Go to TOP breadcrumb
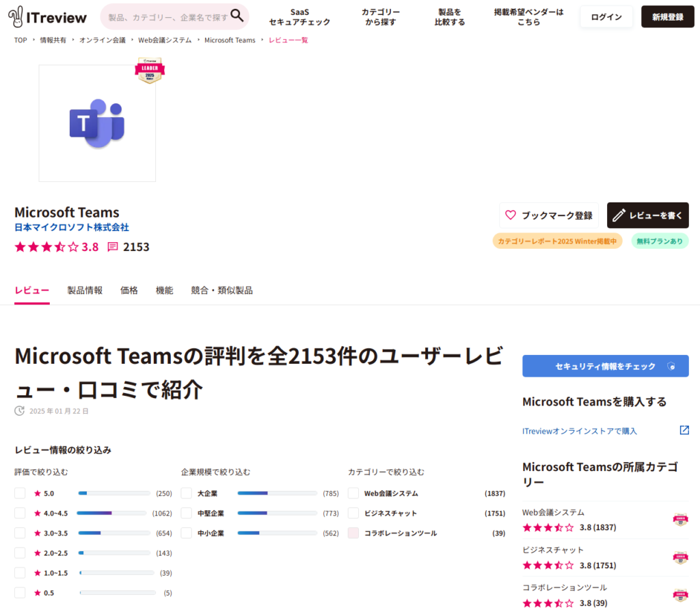Screen dimensions: 700x612 pyautogui.click(x=21, y=40)
